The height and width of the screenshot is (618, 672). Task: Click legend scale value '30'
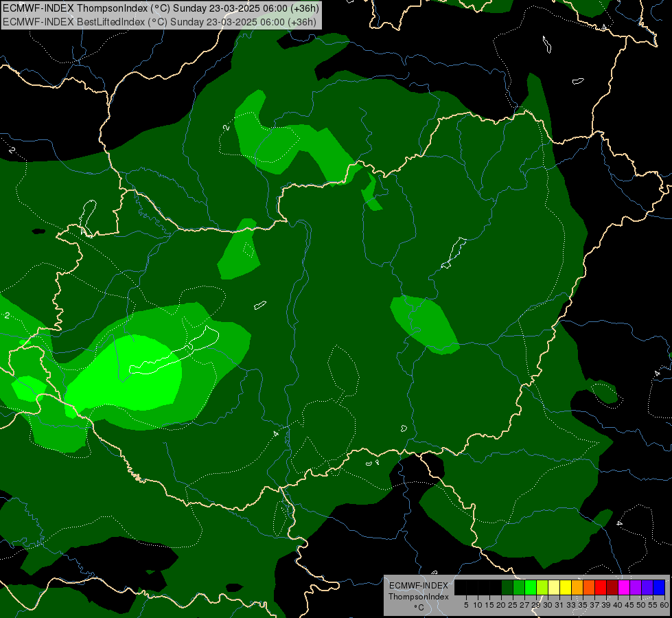pyautogui.click(x=548, y=605)
